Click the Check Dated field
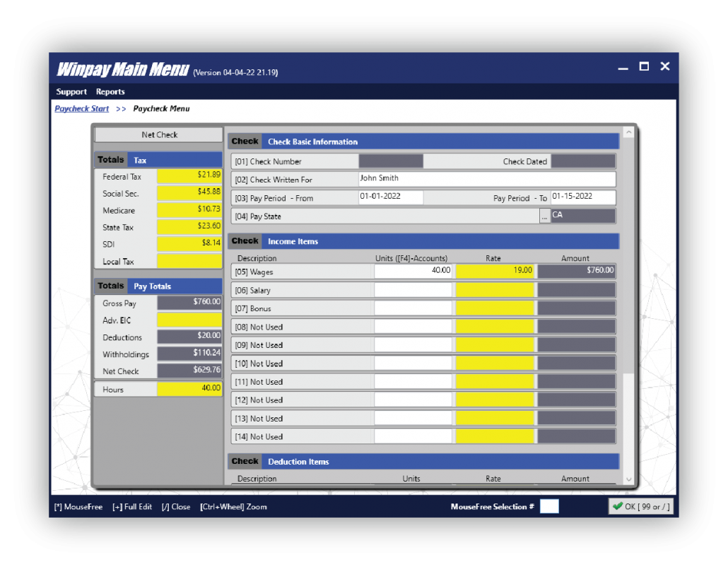728x570 pixels. (583, 161)
